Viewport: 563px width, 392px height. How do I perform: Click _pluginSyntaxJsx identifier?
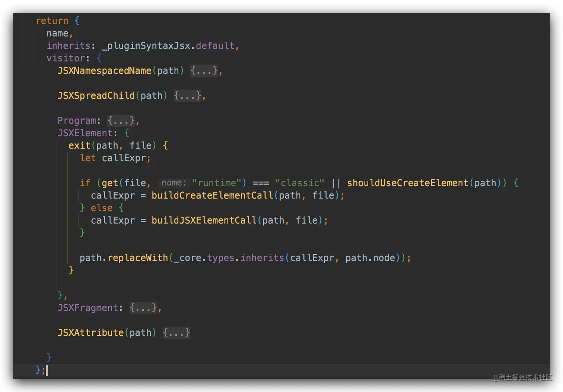tap(146, 45)
